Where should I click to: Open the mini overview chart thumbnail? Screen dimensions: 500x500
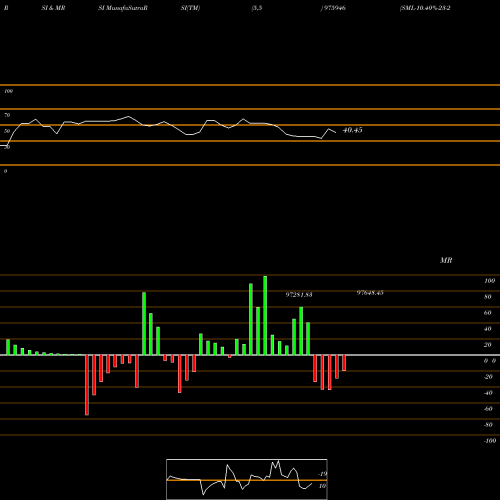click(247, 479)
